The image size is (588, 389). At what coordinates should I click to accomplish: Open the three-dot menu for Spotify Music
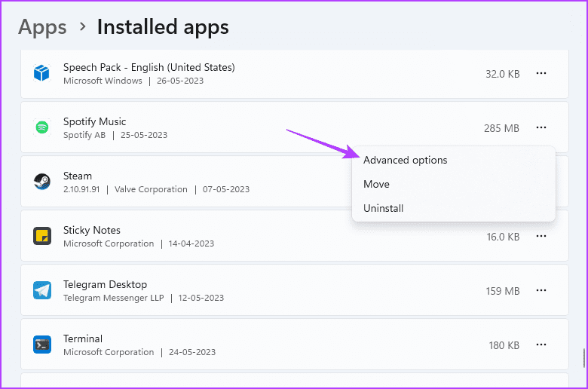541,128
